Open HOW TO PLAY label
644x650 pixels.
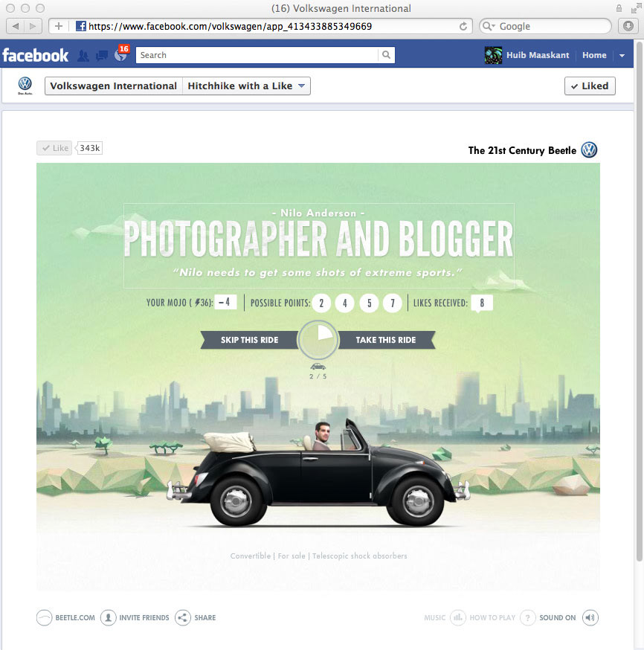(492, 618)
